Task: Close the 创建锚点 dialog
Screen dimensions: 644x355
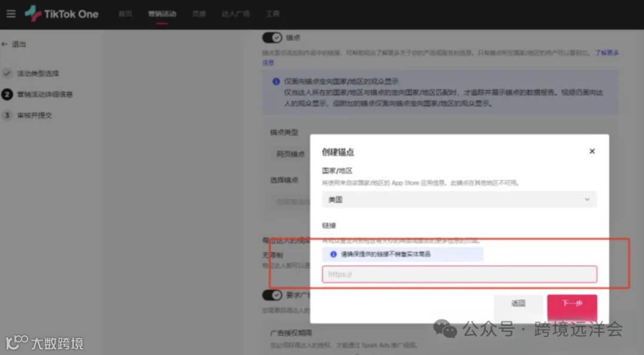Action: pos(592,151)
